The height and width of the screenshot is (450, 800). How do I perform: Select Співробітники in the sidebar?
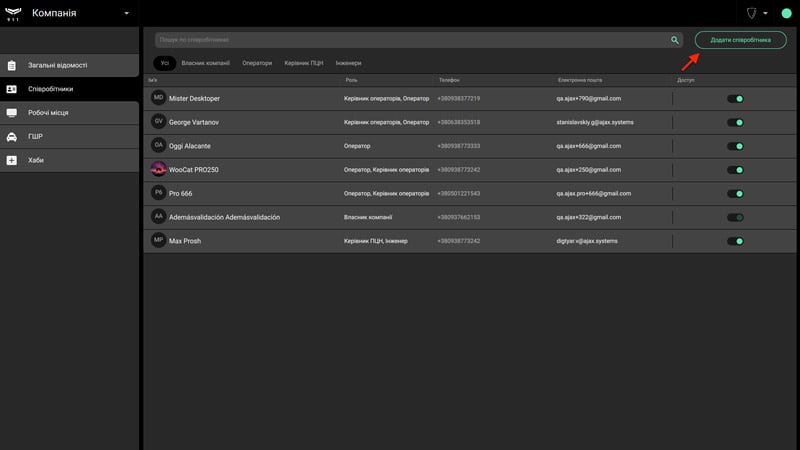point(69,89)
